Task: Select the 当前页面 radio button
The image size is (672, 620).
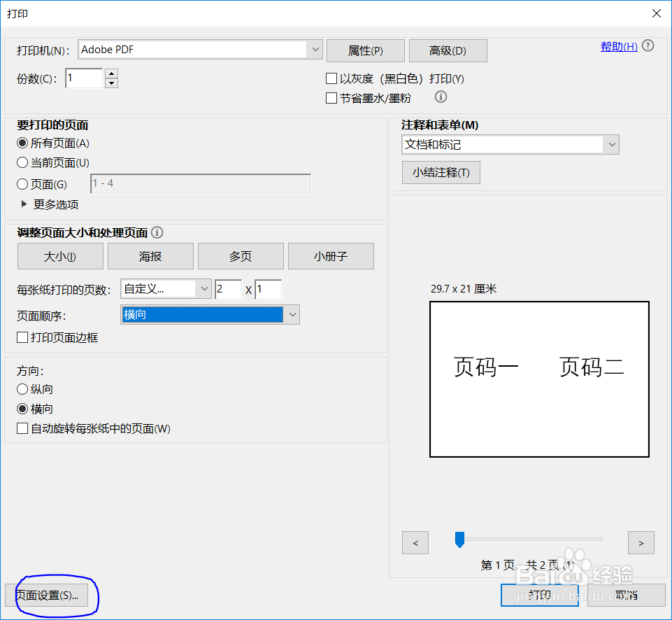Action: [22, 162]
